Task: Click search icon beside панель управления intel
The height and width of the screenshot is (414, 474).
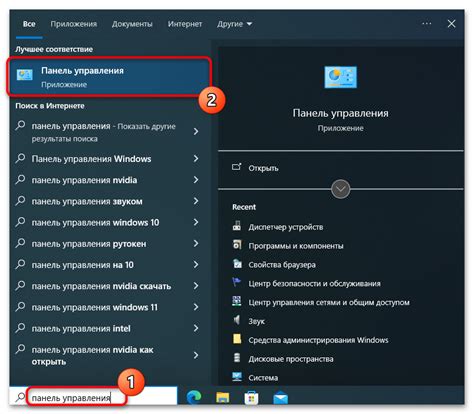Action: pos(20,328)
